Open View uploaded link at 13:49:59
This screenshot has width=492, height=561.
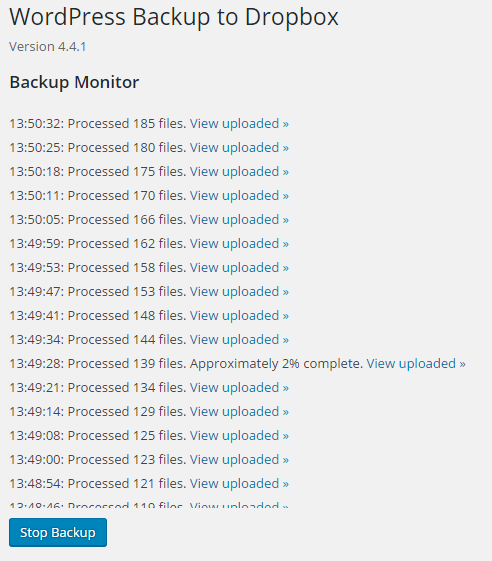[x=239, y=244]
